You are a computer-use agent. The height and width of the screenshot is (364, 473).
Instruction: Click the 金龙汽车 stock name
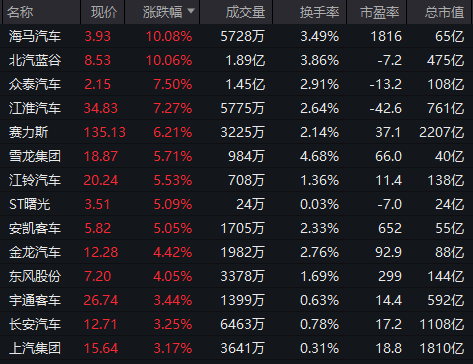35,252
